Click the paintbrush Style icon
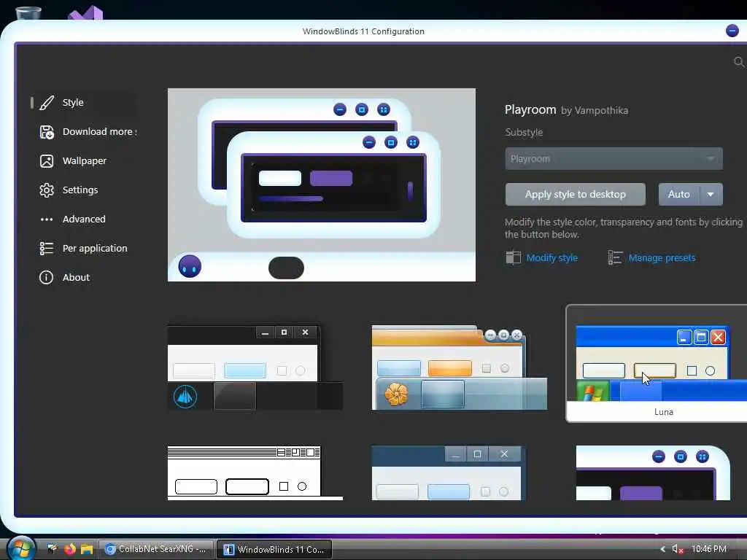 tap(46, 102)
